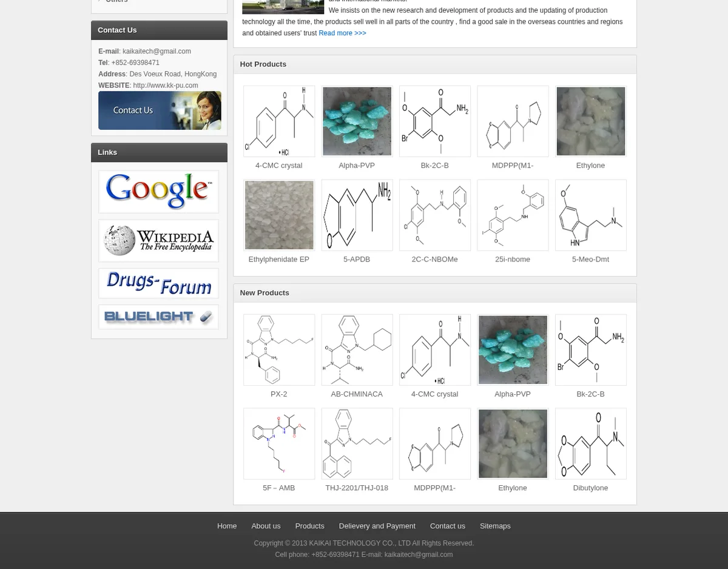Viewport: 728px width, 569px height.
Task: Open Ethylone photo in Hot Products
Action: tap(591, 121)
